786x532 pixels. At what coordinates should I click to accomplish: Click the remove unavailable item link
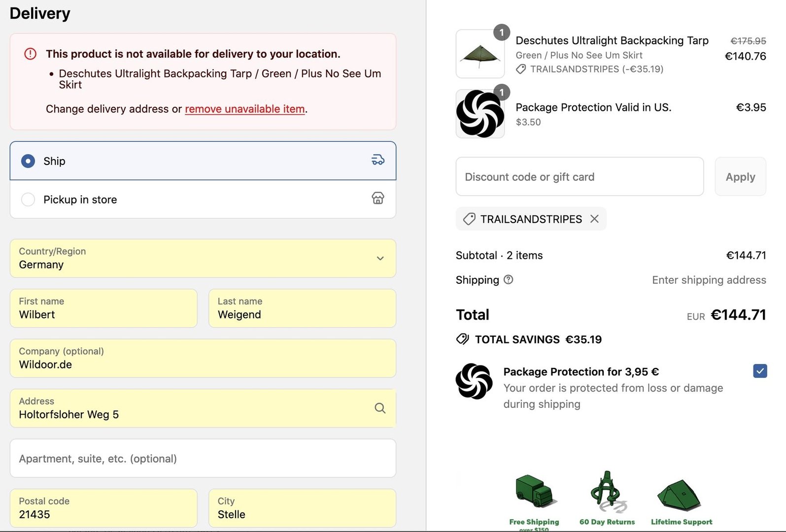coord(244,109)
